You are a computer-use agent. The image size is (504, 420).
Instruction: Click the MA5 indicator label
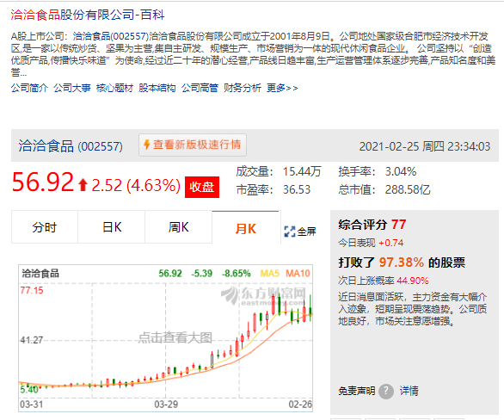270,274
